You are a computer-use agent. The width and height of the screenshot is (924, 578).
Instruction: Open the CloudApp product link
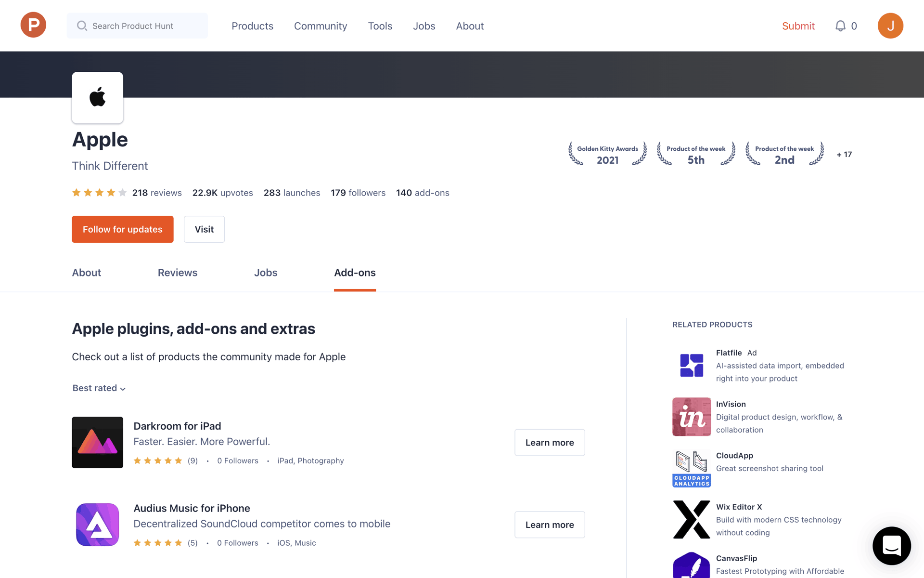click(734, 456)
